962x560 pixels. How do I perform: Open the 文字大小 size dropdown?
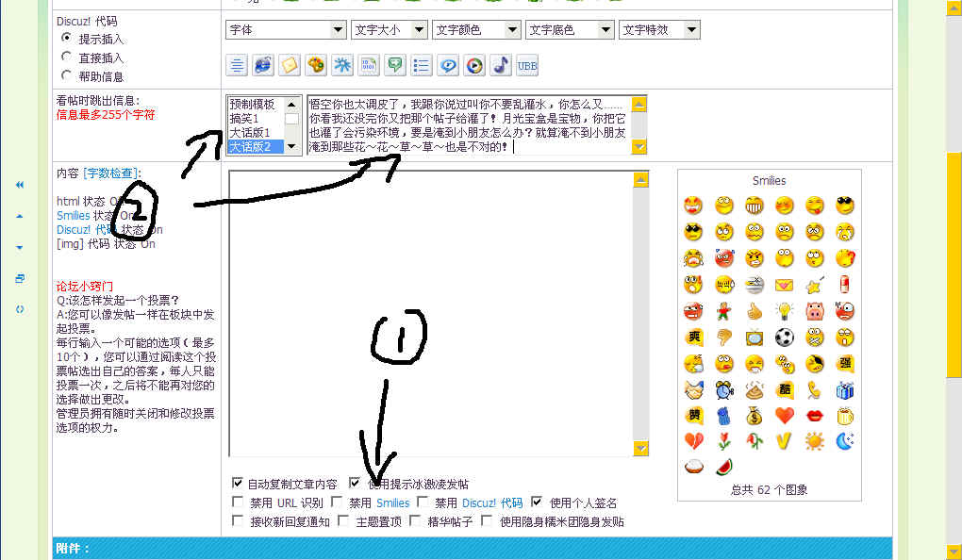click(x=389, y=29)
